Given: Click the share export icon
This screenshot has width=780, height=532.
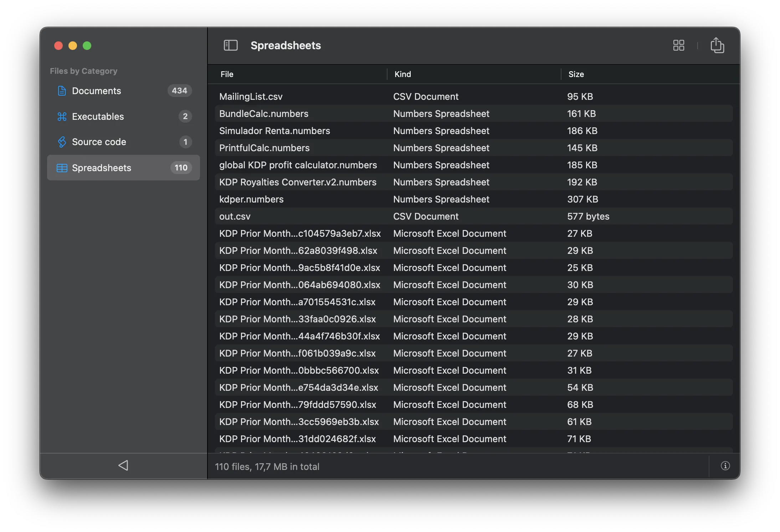Looking at the screenshot, I should pyautogui.click(x=717, y=45).
